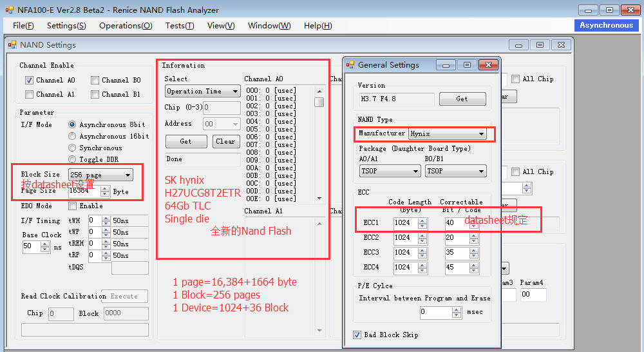This screenshot has width=644, height=352.
Task: Click the Read Clock Calibration Execute button
Action: [124, 296]
